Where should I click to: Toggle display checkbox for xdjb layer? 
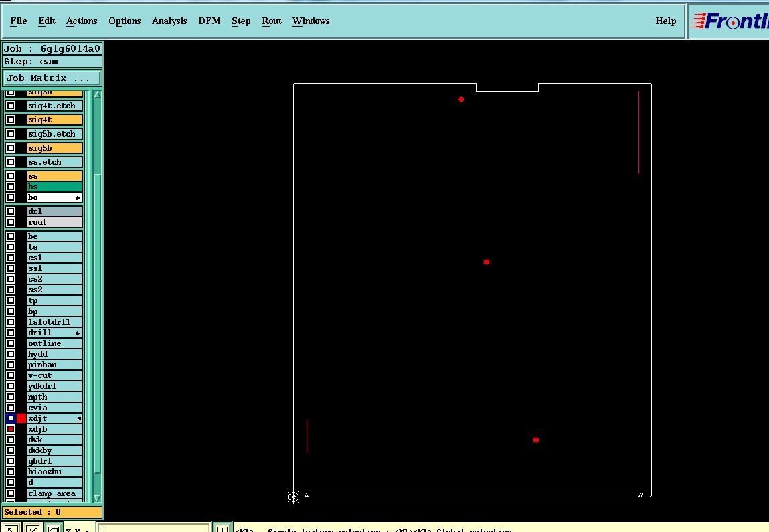coord(10,429)
